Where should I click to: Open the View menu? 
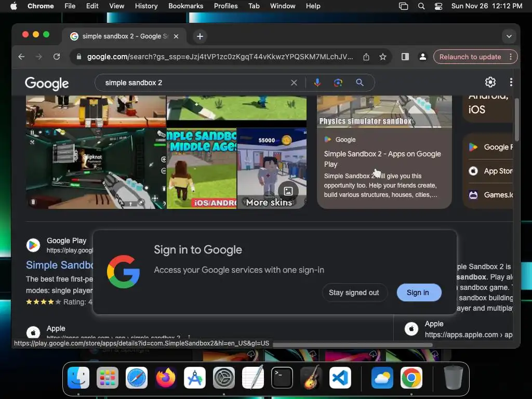coord(117,6)
